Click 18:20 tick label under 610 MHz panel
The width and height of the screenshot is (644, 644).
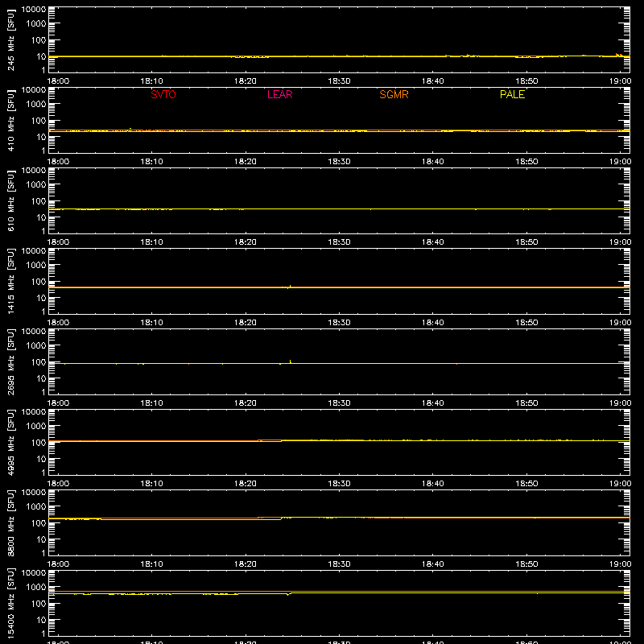[x=246, y=242]
